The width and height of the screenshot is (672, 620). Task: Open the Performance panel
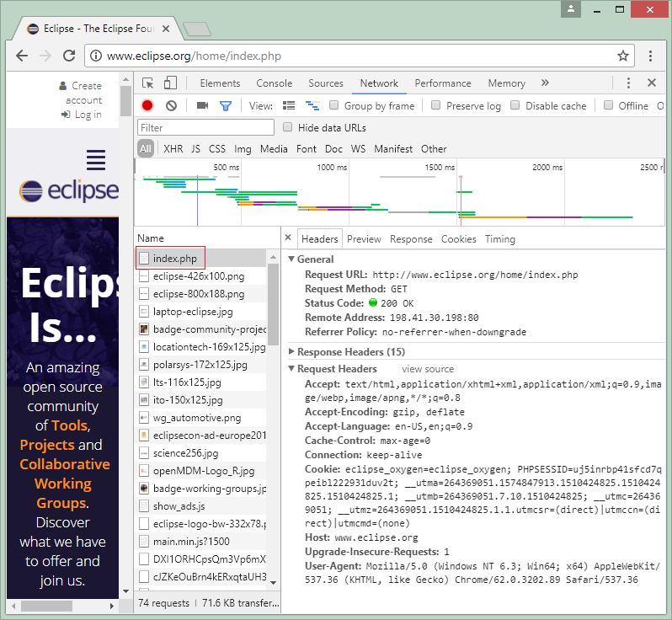tap(443, 83)
